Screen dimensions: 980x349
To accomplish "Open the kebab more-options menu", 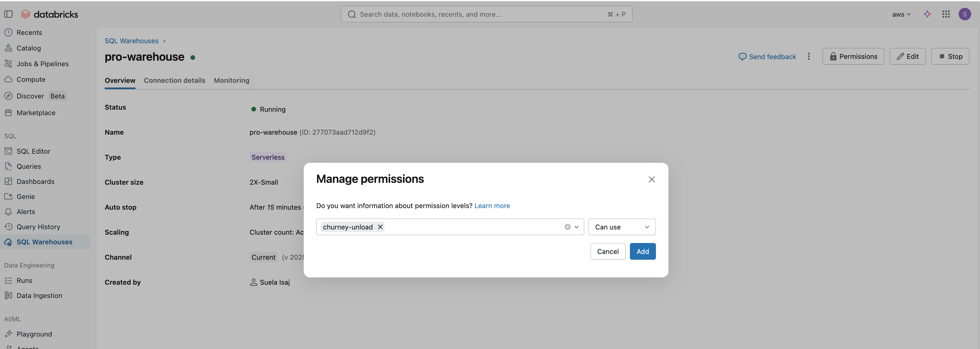I will [808, 56].
